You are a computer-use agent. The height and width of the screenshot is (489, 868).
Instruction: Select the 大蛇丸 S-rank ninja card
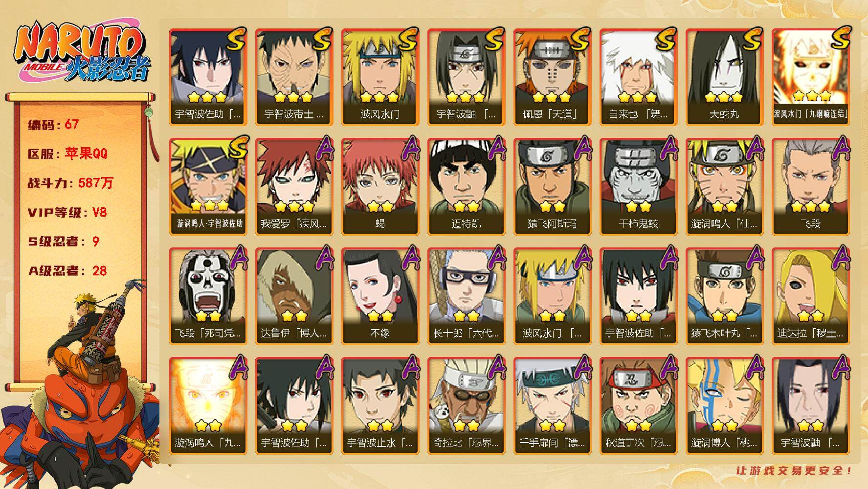pos(724,77)
